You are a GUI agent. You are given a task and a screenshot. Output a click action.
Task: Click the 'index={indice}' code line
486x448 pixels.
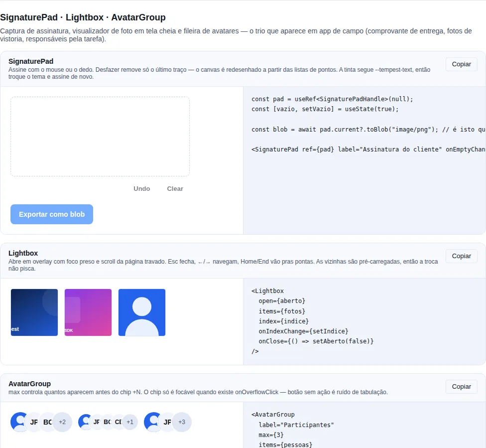[284, 321]
